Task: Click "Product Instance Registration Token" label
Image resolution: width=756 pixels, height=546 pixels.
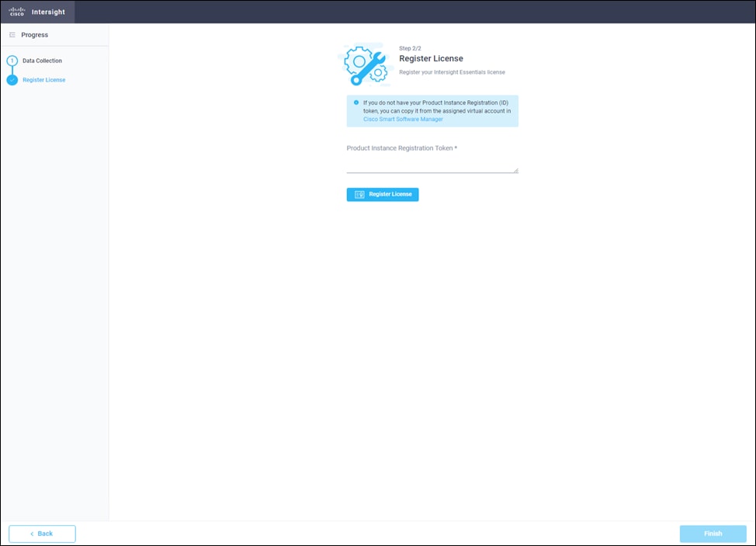Action: [x=400, y=148]
